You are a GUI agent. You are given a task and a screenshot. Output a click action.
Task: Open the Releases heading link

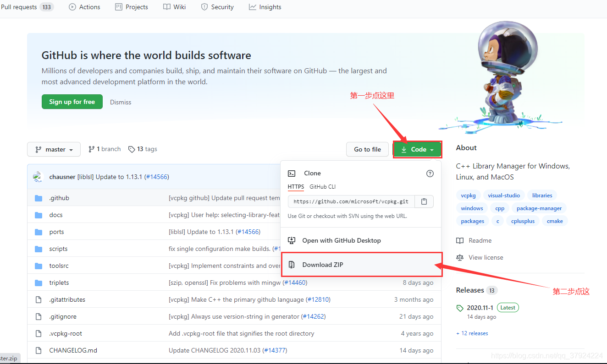[x=476, y=290]
